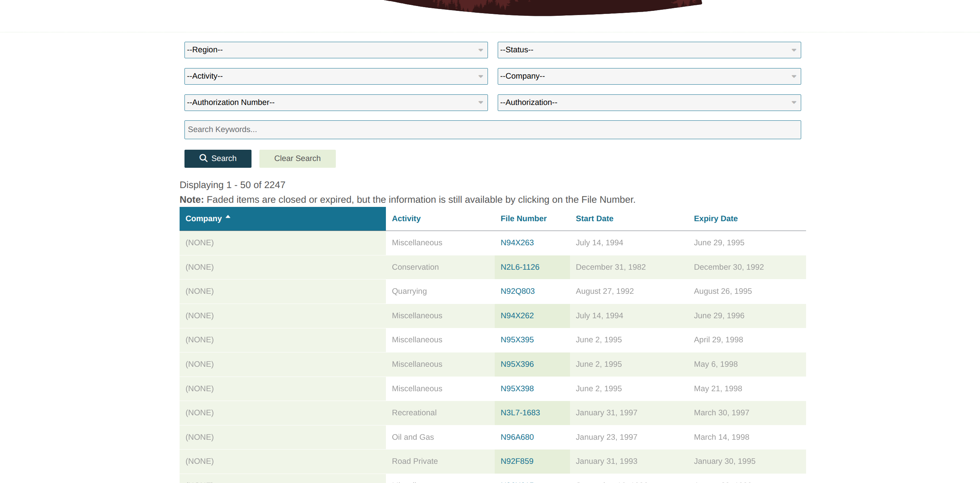Click expiry date 'May 21, 1998'
The height and width of the screenshot is (483, 980).
coord(718,388)
